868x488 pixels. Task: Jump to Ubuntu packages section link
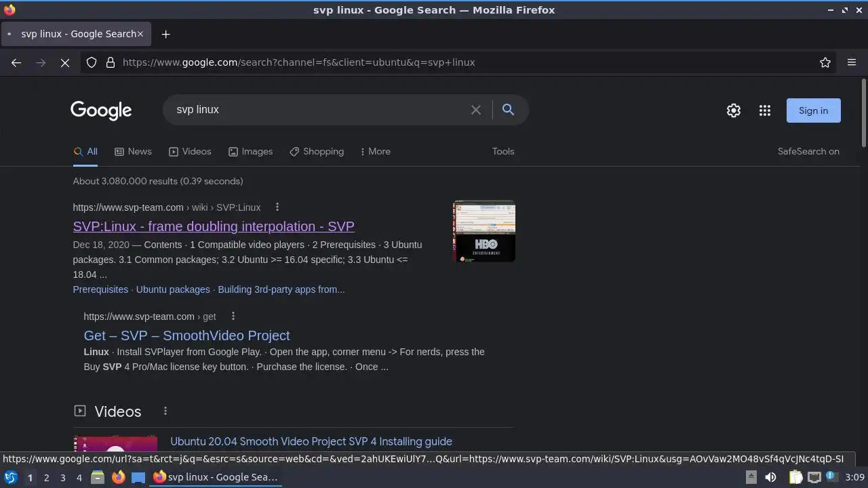pos(173,289)
